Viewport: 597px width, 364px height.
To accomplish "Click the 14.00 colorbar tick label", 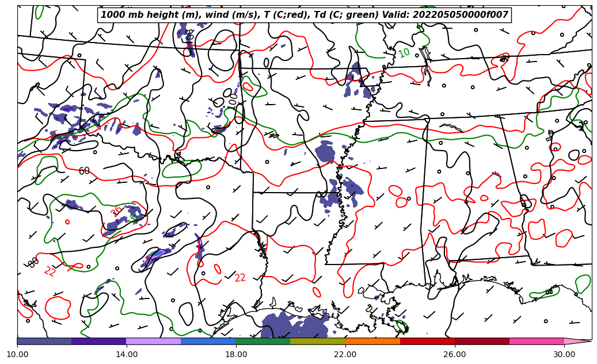I will (127, 354).
